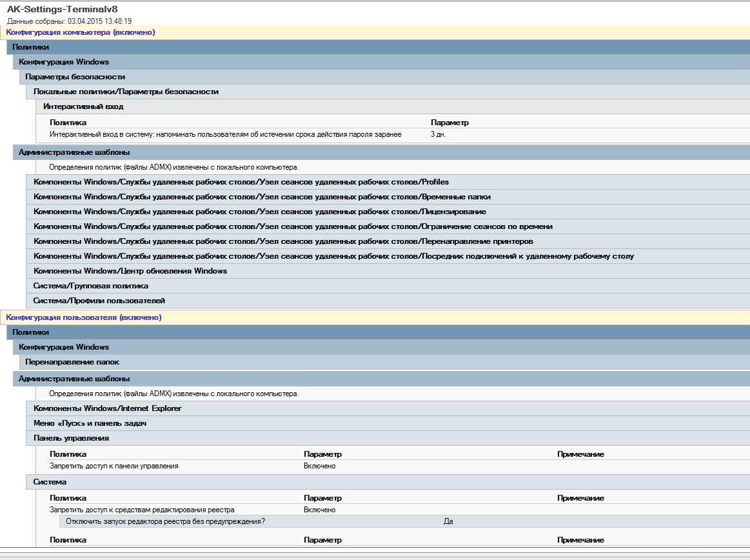
Task: Expand the Перенаправление принтеров section
Action: (283, 241)
